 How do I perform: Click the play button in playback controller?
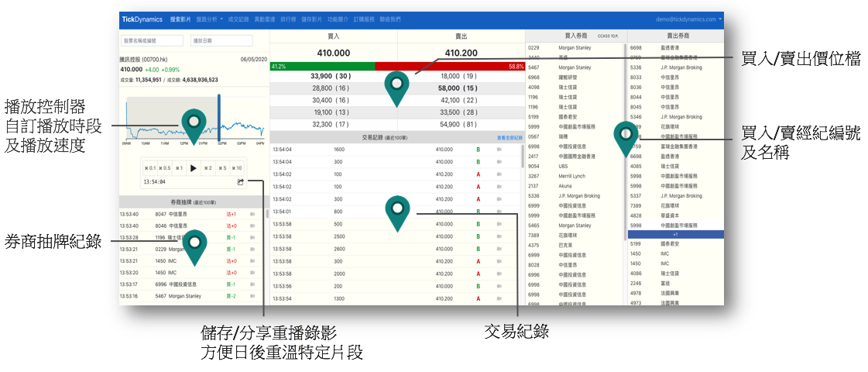194,168
